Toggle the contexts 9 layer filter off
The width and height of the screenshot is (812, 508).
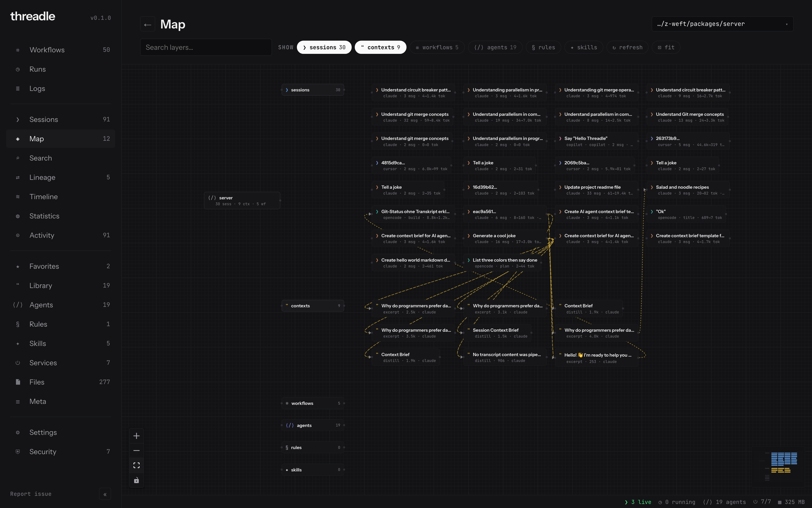[381, 47]
